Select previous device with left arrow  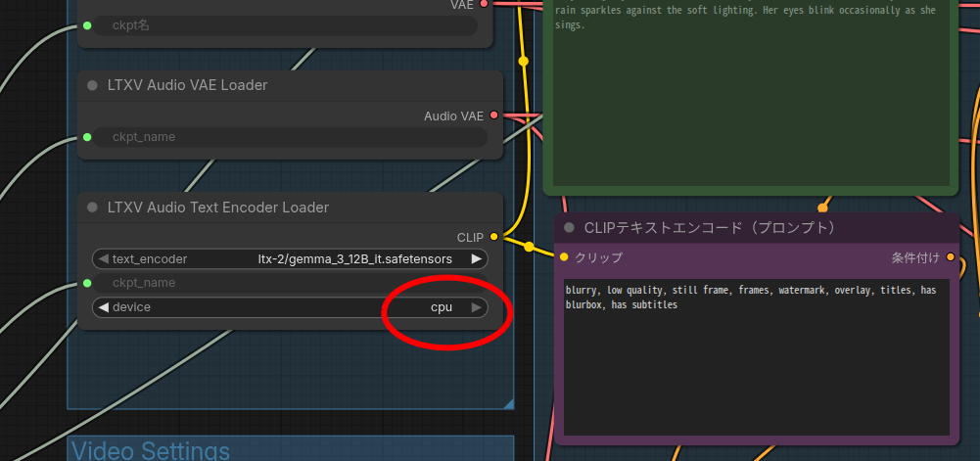102,307
